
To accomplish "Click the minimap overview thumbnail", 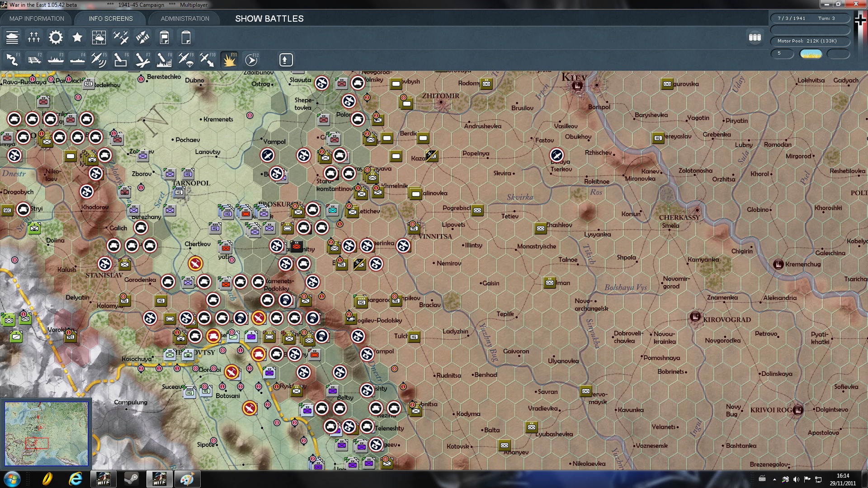I will [46, 434].
